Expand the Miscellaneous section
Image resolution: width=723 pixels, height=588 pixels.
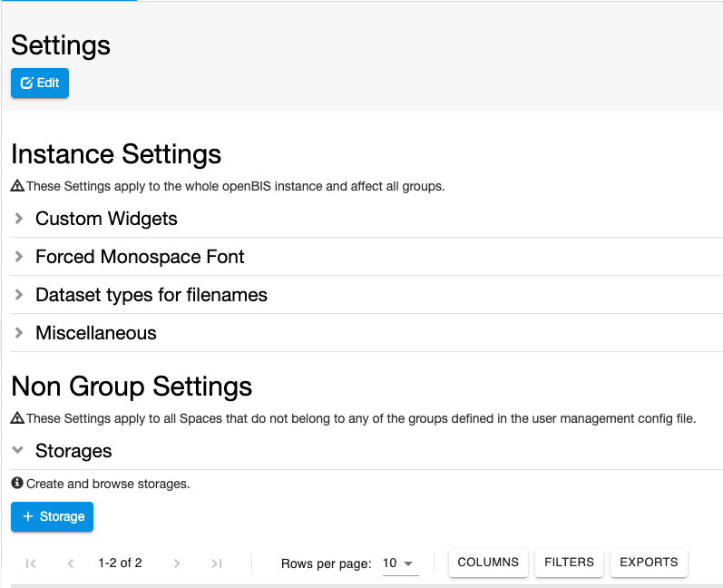19,333
